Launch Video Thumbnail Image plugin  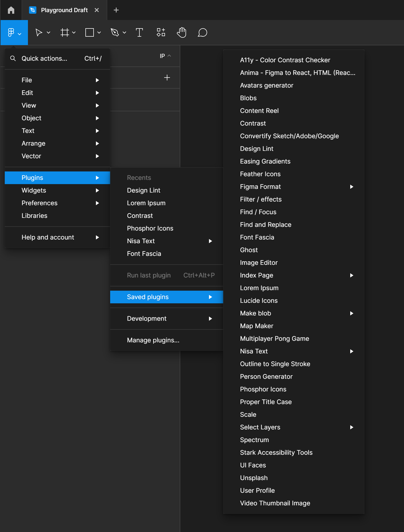294,503
